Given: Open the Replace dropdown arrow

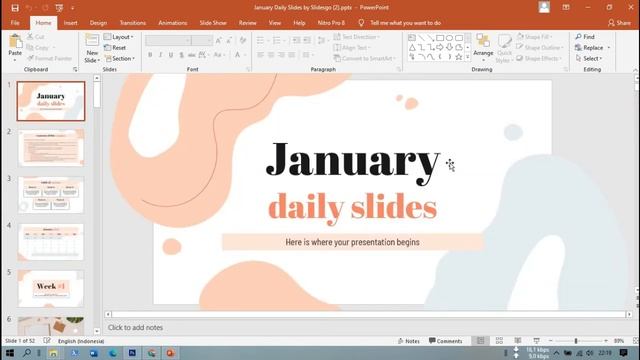Looking at the screenshot, I should click(609, 48).
